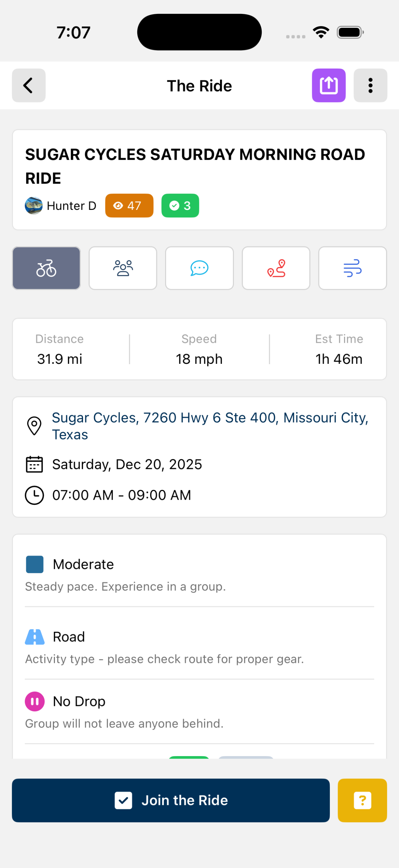Tap the purple share icon
399x868 pixels.
click(x=328, y=85)
